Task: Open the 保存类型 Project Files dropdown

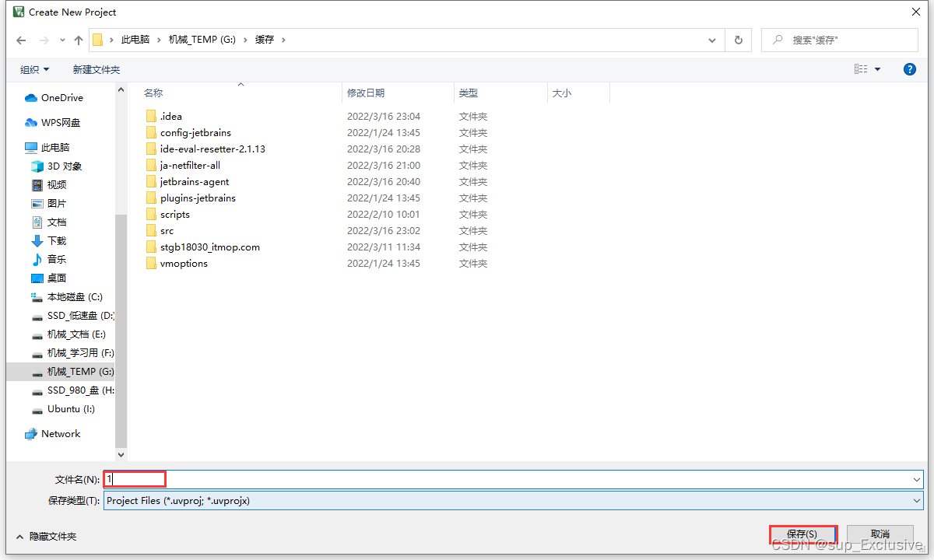Action: (x=514, y=500)
